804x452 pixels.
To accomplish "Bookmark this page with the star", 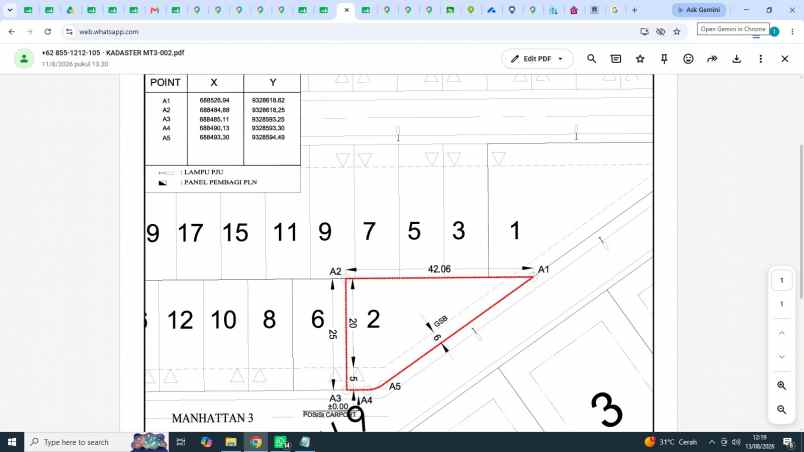I will coord(677,32).
